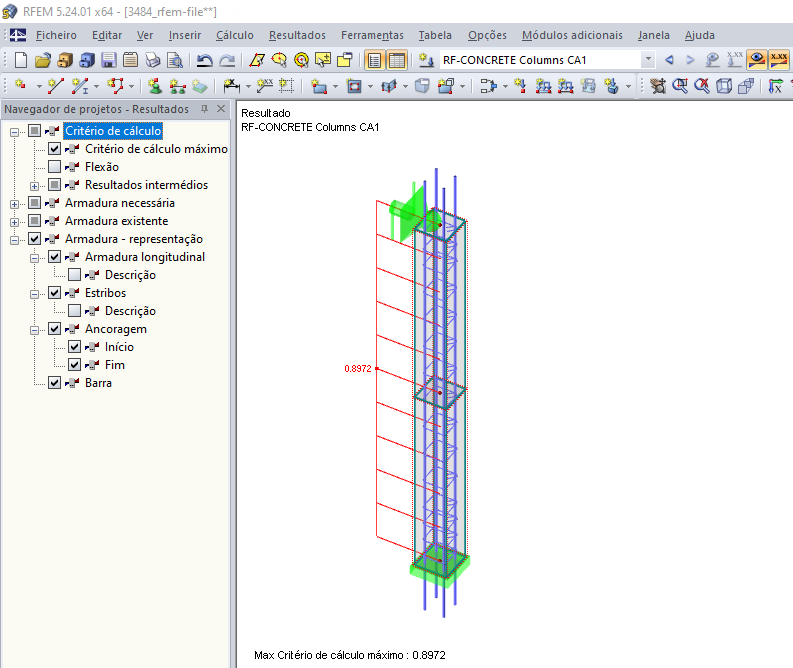Uncheck Critério de cálculo máximo checkbox

(x=54, y=149)
